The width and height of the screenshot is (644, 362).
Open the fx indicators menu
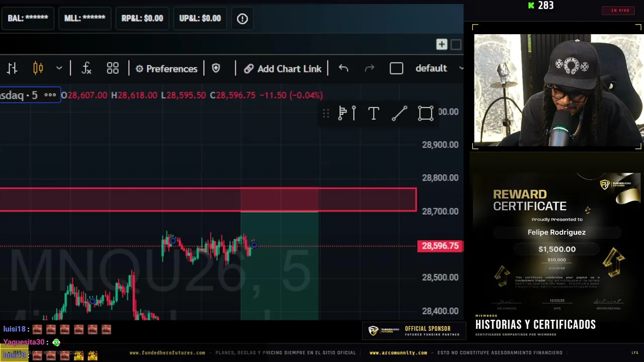point(87,68)
